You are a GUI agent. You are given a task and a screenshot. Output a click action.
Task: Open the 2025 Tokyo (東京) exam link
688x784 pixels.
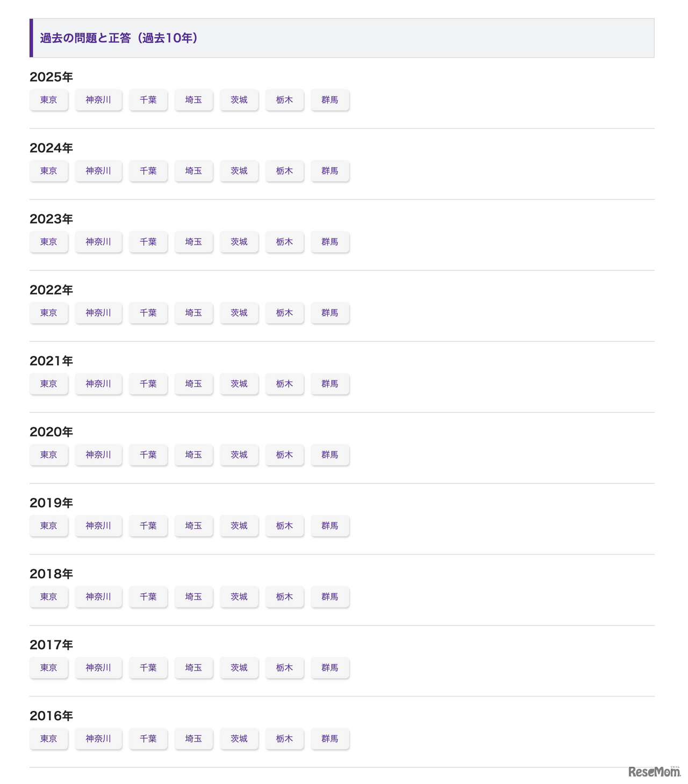pyautogui.click(x=49, y=100)
